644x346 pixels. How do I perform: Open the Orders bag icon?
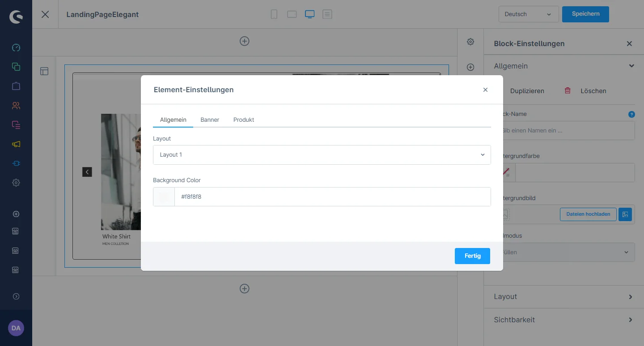tap(16, 86)
